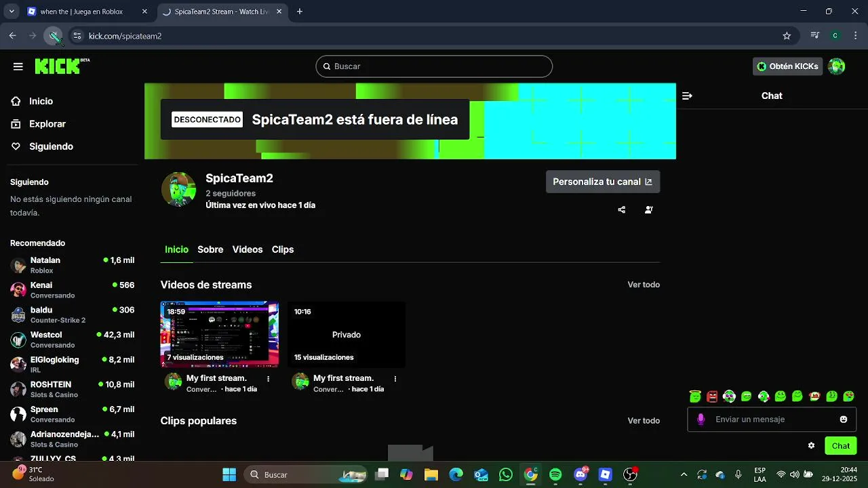Open the profile avatar in top right
Viewport: 868px width, 488px height.
click(x=837, y=66)
